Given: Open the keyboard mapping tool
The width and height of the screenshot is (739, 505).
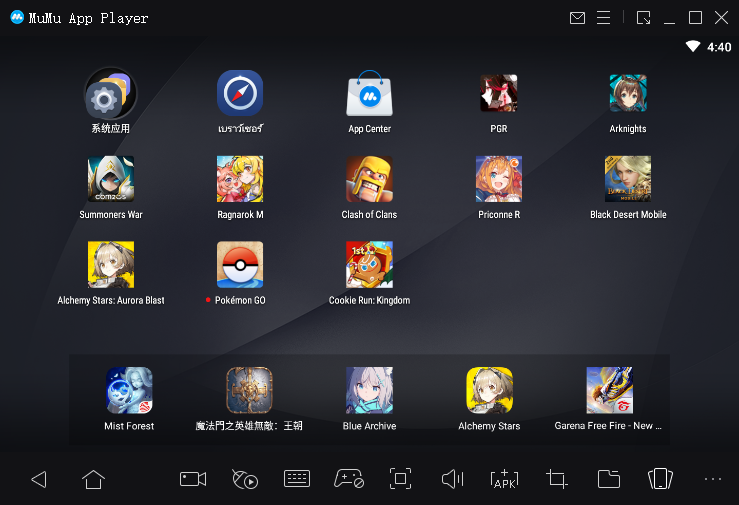Looking at the screenshot, I should (297, 479).
